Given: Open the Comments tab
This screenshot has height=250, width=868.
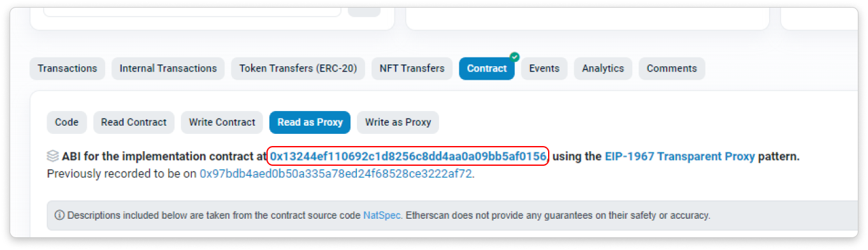Looking at the screenshot, I should [x=672, y=68].
